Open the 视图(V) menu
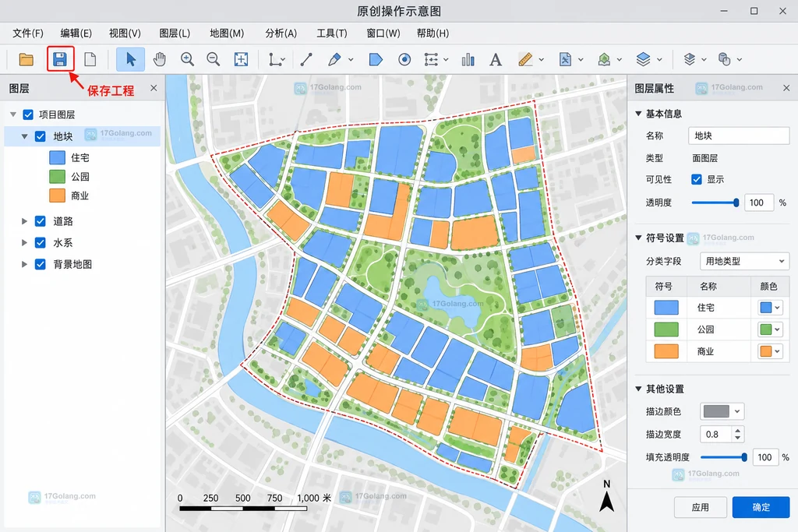This screenshot has width=798, height=532. (x=125, y=33)
